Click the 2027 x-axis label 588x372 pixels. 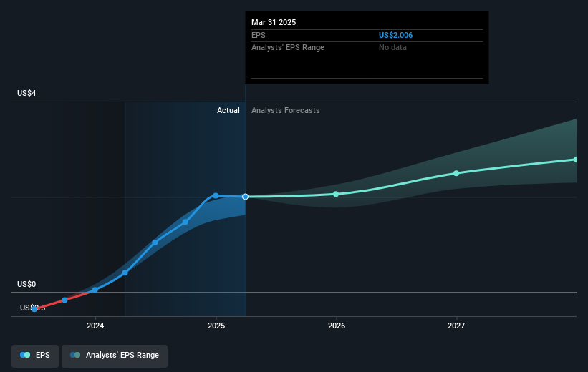(456, 325)
